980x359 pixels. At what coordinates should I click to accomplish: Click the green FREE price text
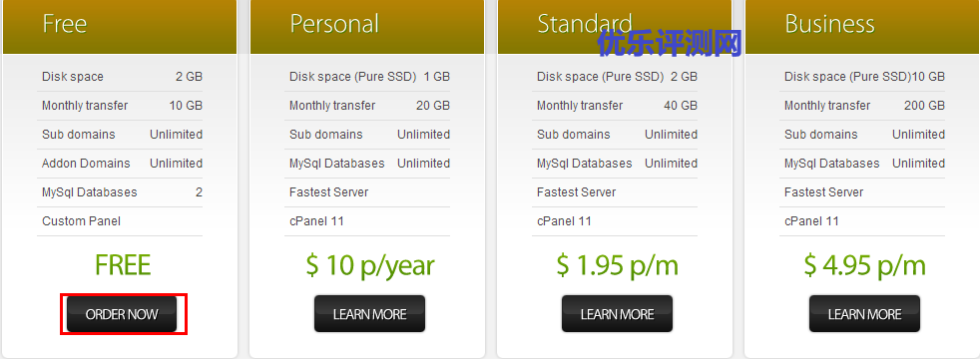(123, 265)
